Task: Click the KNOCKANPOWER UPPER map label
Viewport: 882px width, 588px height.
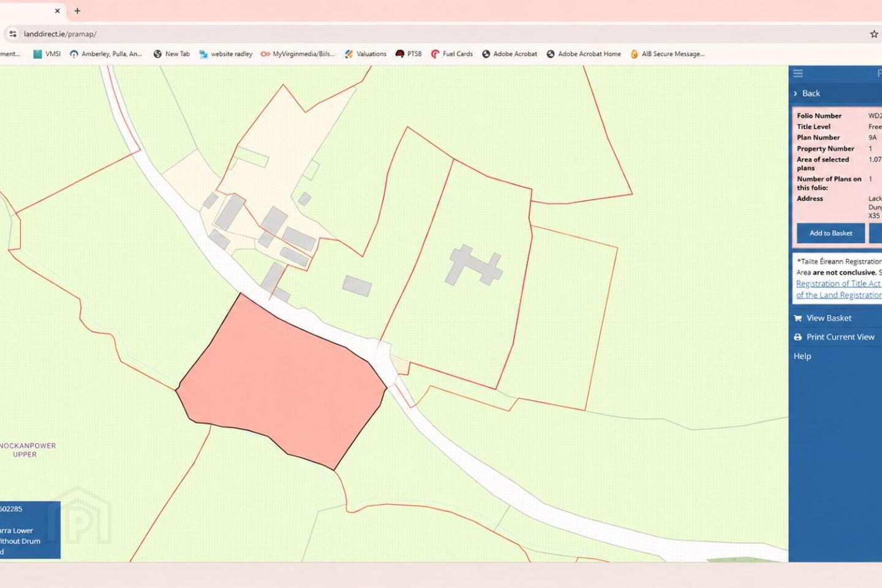Action: [28, 450]
